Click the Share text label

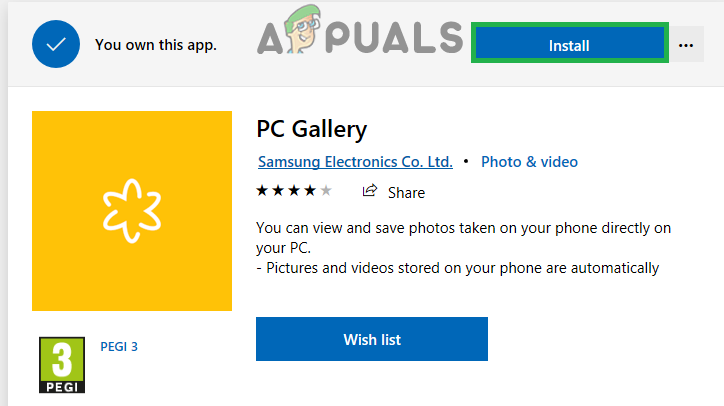click(x=406, y=192)
